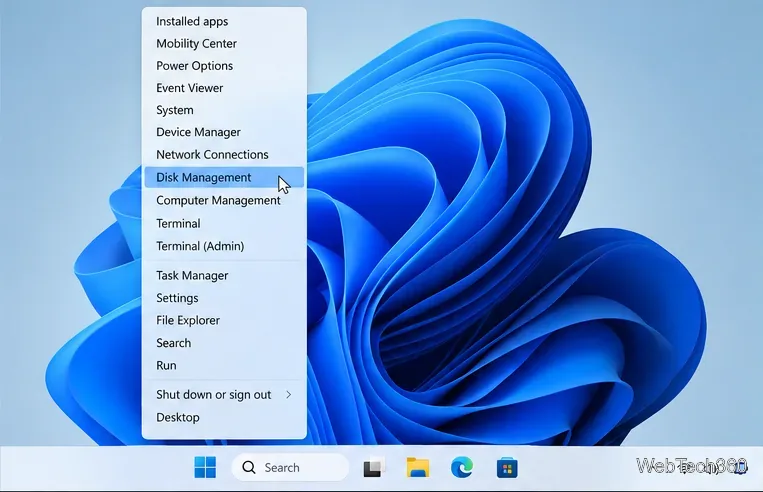Open Task Manager

click(224, 275)
